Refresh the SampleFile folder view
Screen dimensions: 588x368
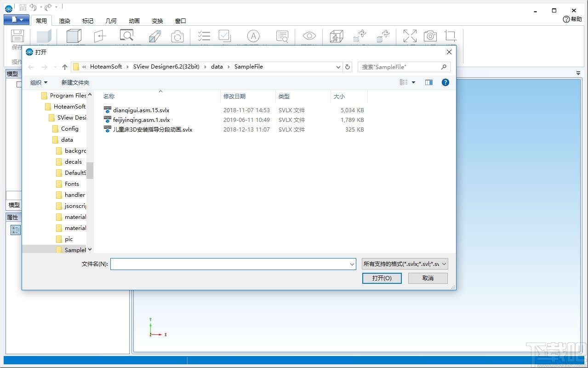point(348,67)
